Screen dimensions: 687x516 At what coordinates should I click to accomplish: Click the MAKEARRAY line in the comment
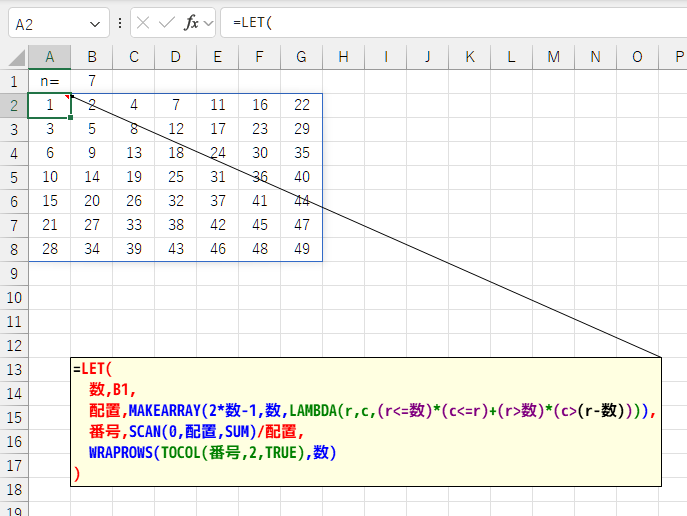372,411
